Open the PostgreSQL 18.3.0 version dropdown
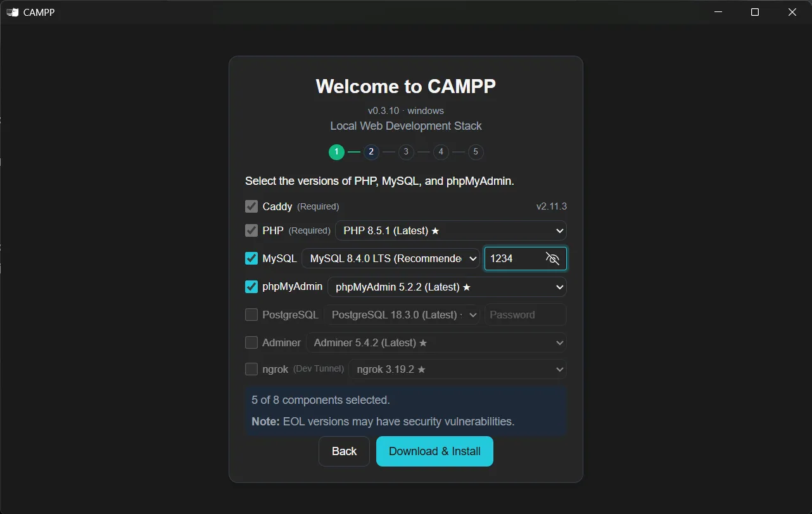The image size is (812, 514). pyautogui.click(x=402, y=315)
